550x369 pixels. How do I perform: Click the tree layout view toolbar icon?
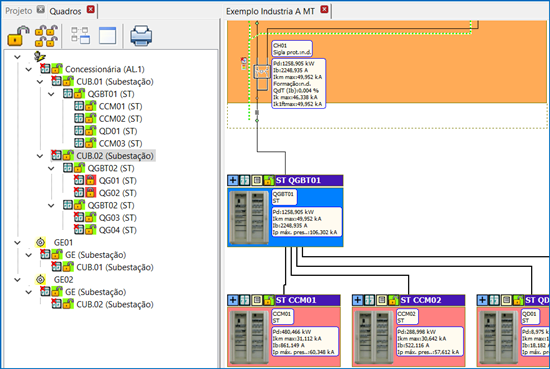(x=80, y=35)
